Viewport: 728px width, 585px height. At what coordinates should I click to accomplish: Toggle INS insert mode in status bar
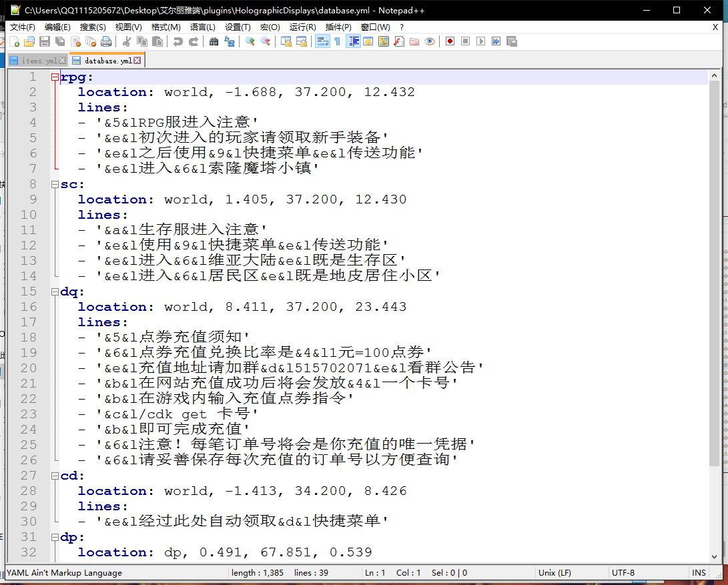[699, 572]
